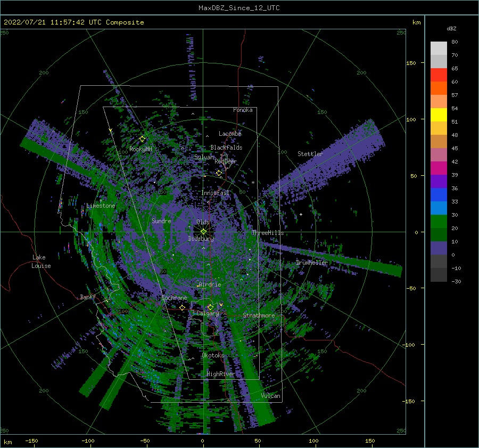The height and width of the screenshot is (448, 479).
Task: Select the Limestone label
Action: tap(101, 206)
